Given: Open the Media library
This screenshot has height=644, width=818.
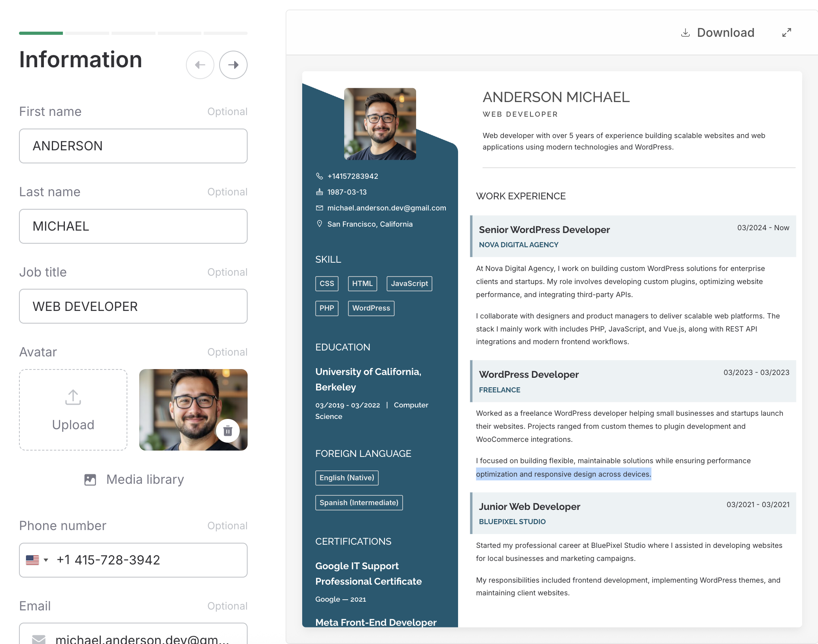Looking at the screenshot, I should (134, 479).
